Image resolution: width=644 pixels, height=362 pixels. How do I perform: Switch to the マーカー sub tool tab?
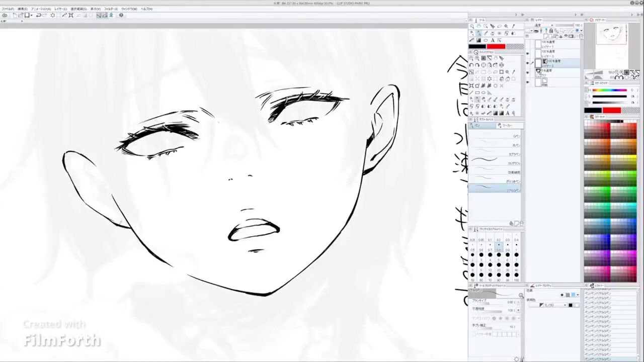pyautogui.click(x=507, y=125)
